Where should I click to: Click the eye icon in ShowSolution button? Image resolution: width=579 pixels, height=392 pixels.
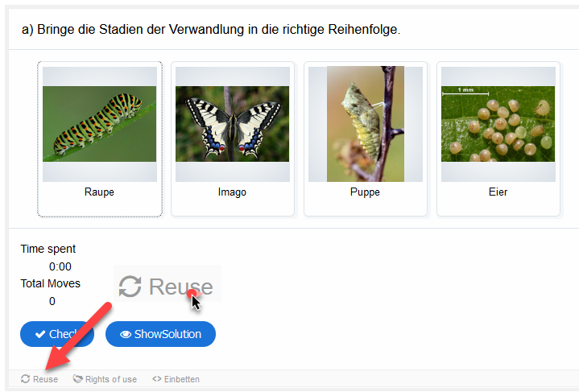pos(126,334)
